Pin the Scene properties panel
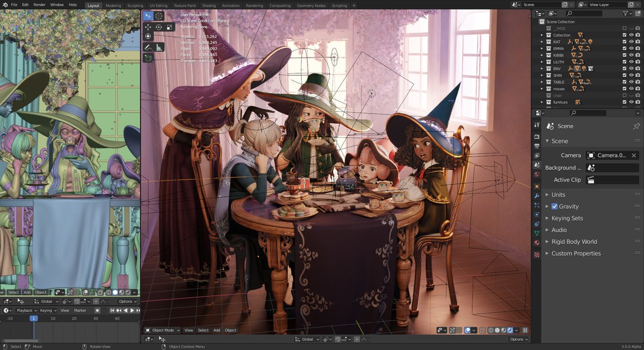The height and width of the screenshot is (350, 644). click(636, 126)
